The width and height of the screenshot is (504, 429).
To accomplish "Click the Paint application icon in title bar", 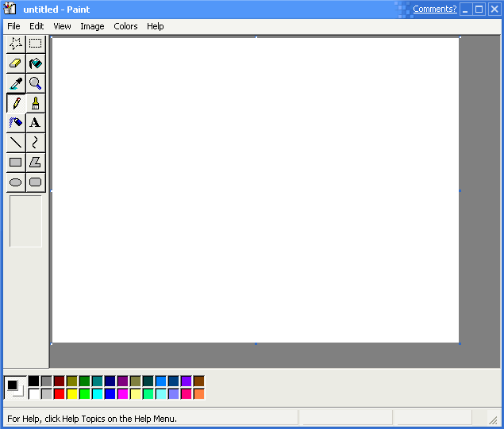I will [10, 9].
